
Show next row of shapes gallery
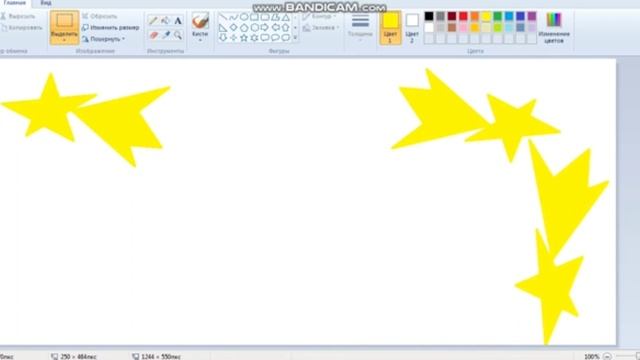pos(296,28)
